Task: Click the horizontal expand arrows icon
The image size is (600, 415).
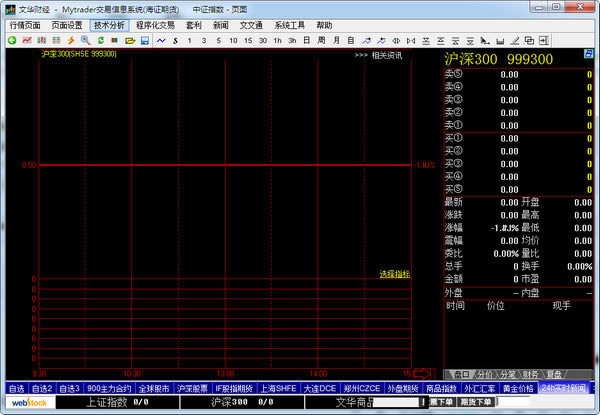Action: tap(396, 40)
